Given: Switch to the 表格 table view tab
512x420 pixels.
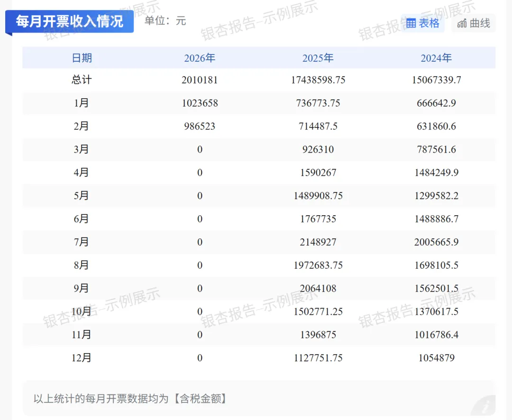Looking at the screenshot, I should tap(422, 23).
